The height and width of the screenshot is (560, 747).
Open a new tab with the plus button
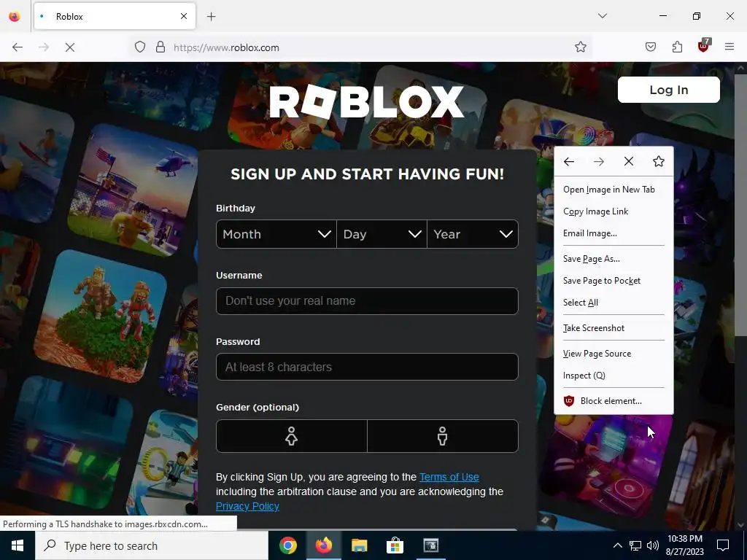coord(212,17)
